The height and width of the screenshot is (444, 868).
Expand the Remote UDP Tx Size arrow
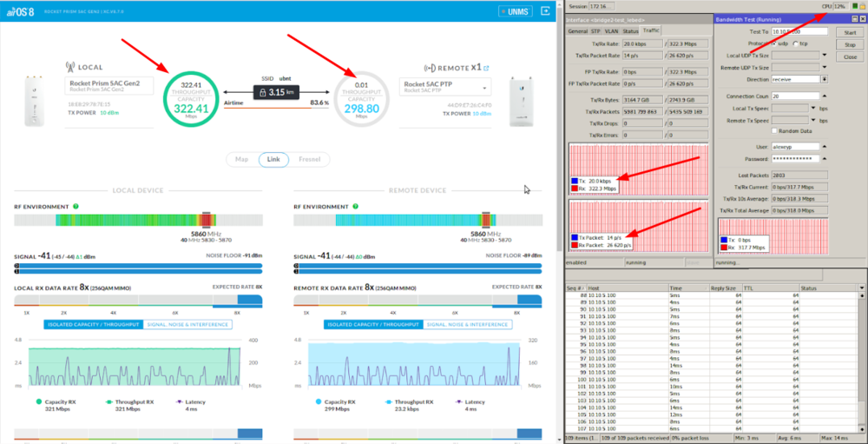click(824, 67)
